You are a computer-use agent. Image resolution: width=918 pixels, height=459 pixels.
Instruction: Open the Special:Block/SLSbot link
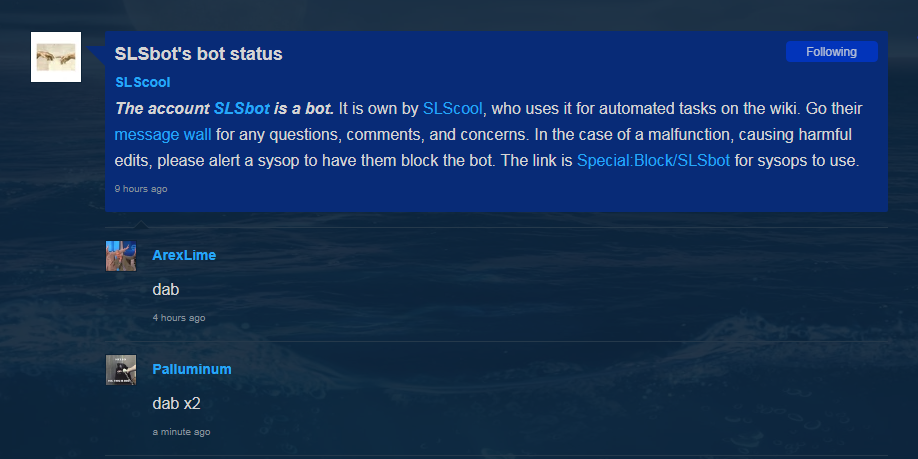click(653, 160)
